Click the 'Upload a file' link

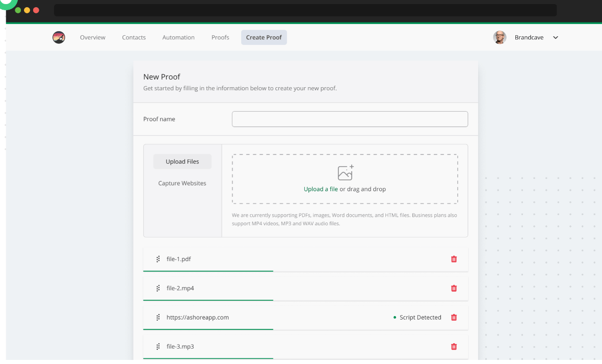(321, 189)
